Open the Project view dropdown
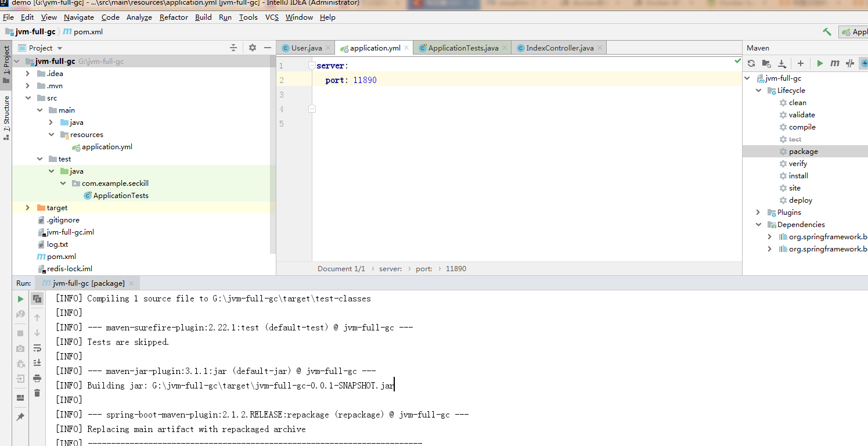The image size is (868, 446). click(x=60, y=48)
